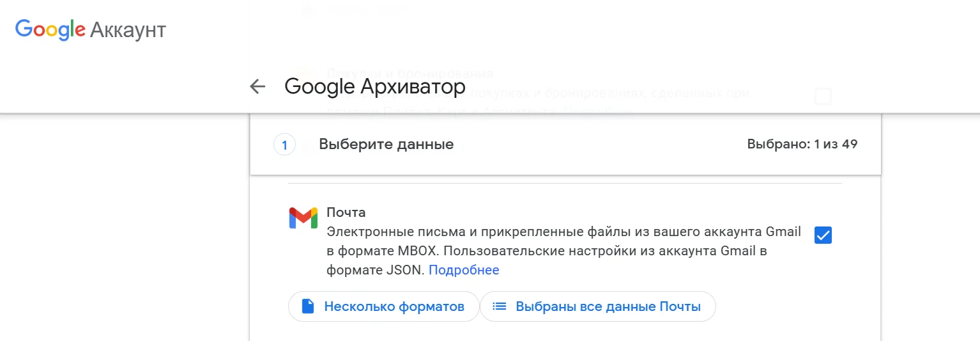This screenshot has height=341, width=980.
Task: Open the Подробнее link about Почта
Action: [x=464, y=270]
